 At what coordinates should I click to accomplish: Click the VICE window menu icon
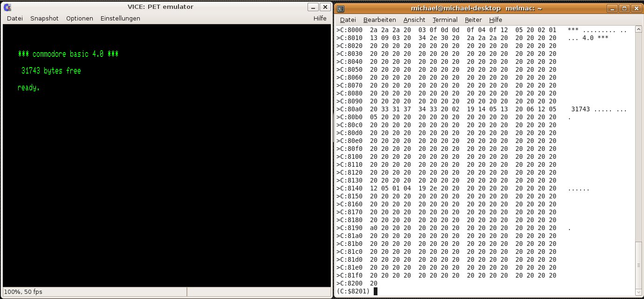pos(7,7)
